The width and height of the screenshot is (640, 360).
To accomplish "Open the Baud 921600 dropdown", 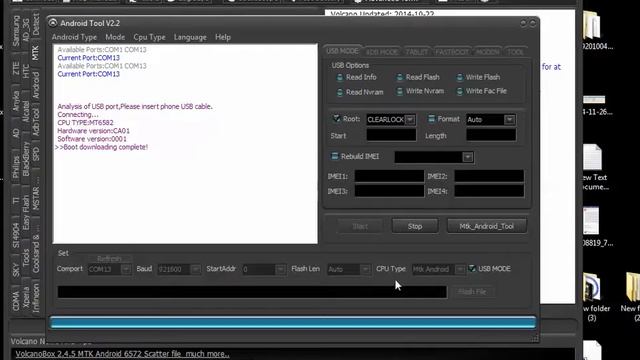I will 196,269.
